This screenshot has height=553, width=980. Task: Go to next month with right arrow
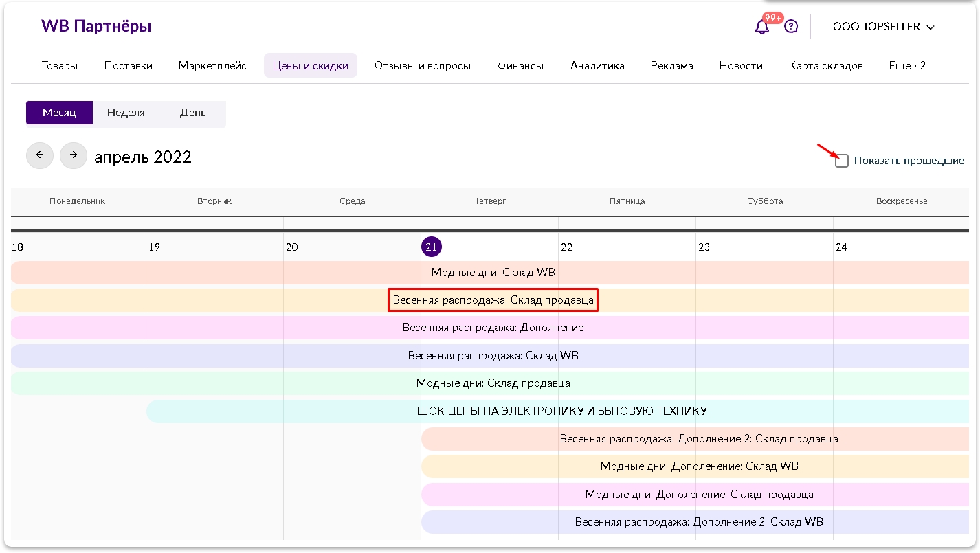(74, 155)
